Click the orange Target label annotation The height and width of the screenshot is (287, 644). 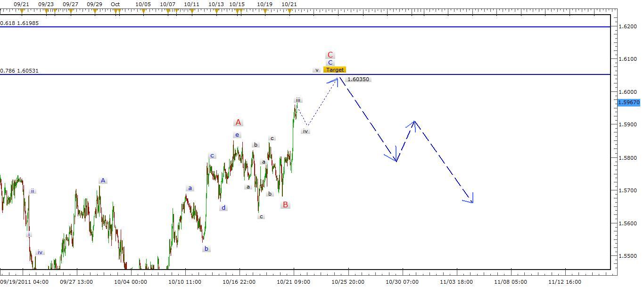click(x=334, y=69)
